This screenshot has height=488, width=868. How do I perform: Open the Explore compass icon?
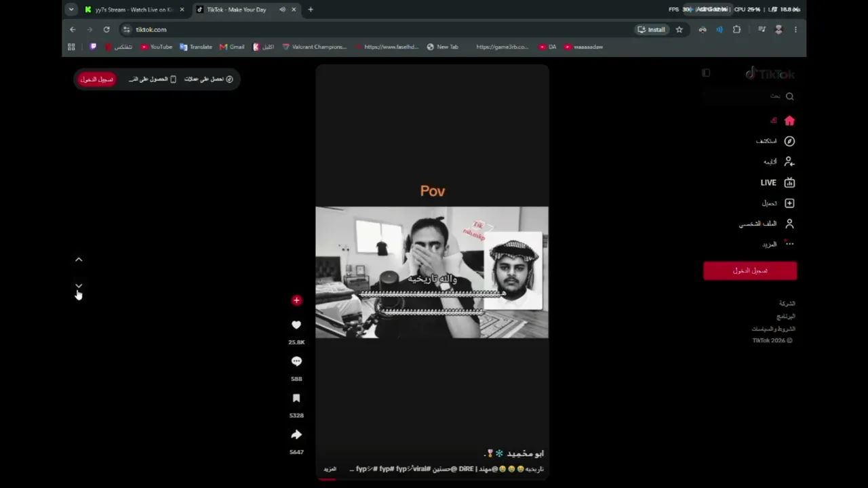pyautogui.click(x=789, y=141)
